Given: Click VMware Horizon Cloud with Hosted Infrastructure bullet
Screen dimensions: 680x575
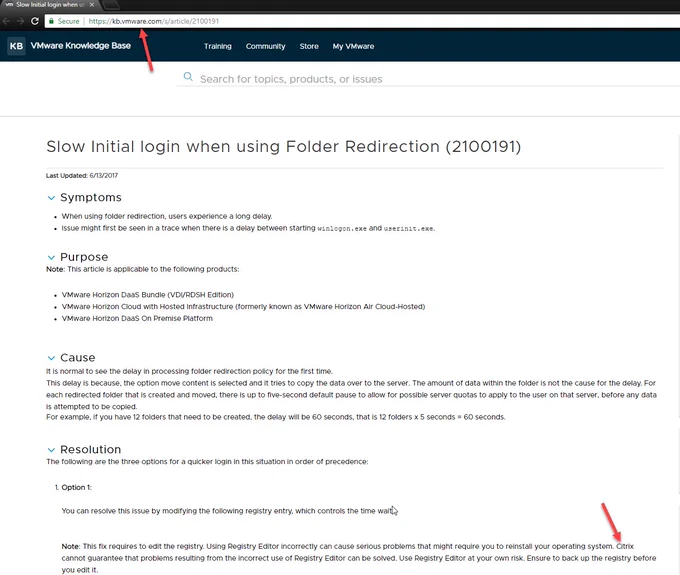Looking at the screenshot, I should [243, 307].
